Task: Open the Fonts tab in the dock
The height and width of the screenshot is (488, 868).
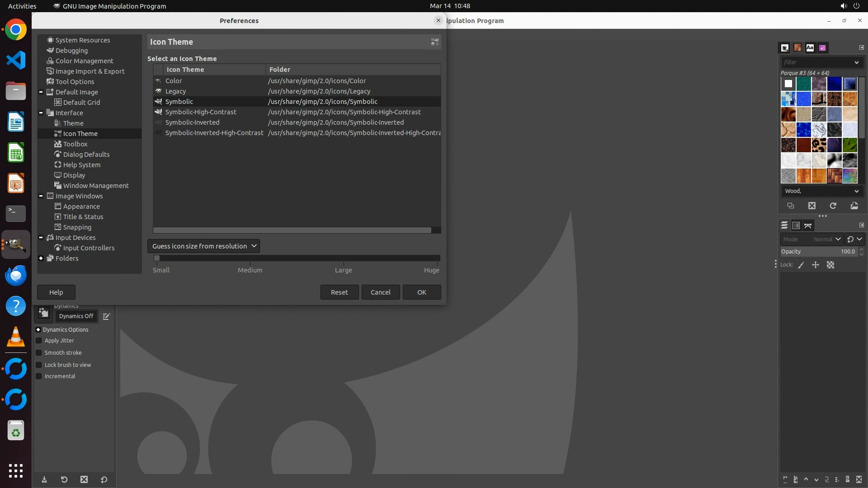Action: click(x=810, y=47)
